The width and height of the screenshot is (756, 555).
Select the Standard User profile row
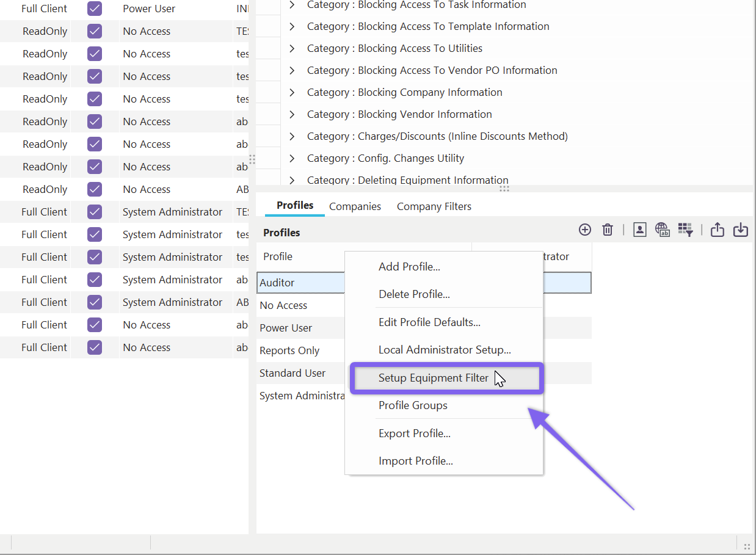pyautogui.click(x=293, y=373)
